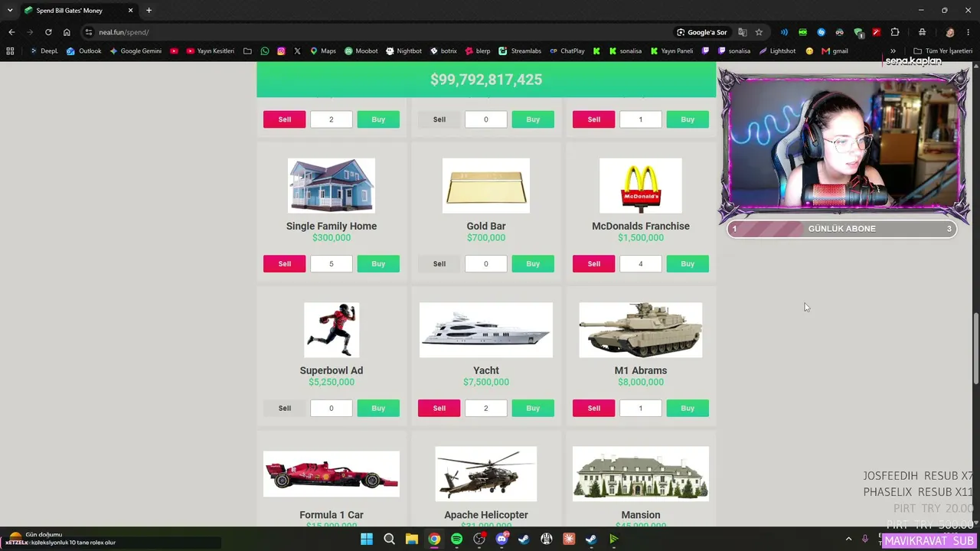Buy a Superbowl Ad
The height and width of the screenshot is (551, 980).
378,408
